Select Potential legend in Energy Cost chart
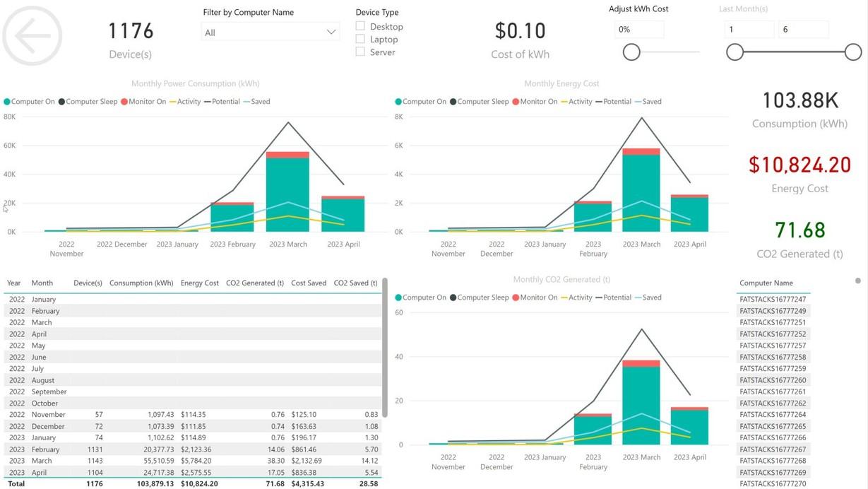Image resolution: width=868 pixels, height=489 pixels. pyautogui.click(x=613, y=102)
